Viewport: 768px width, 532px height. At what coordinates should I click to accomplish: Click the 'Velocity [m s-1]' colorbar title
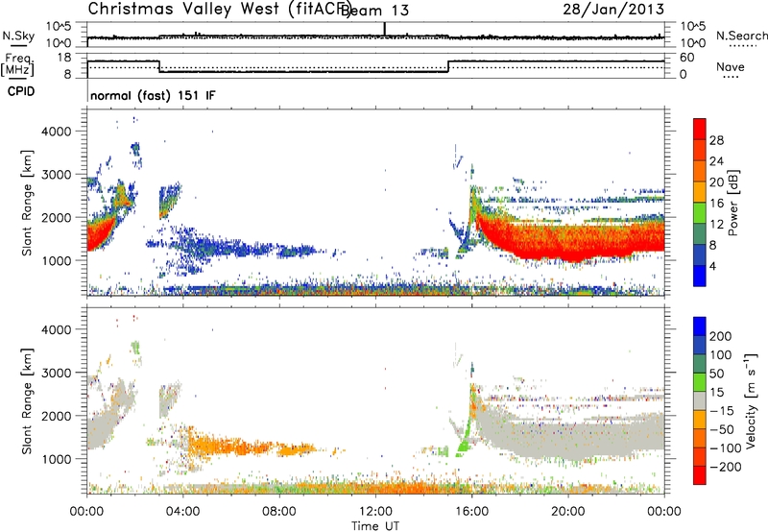pos(751,400)
